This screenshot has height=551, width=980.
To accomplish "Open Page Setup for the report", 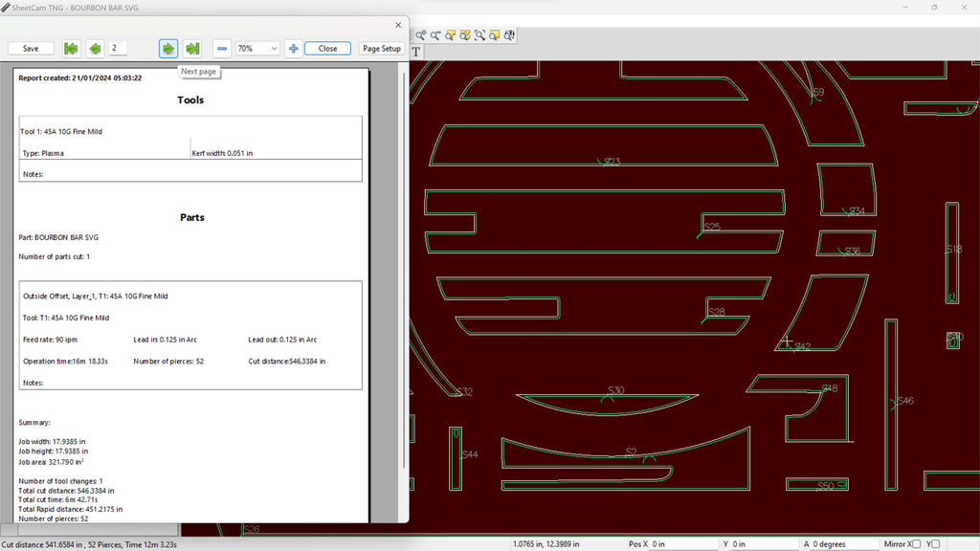I will [x=381, y=48].
